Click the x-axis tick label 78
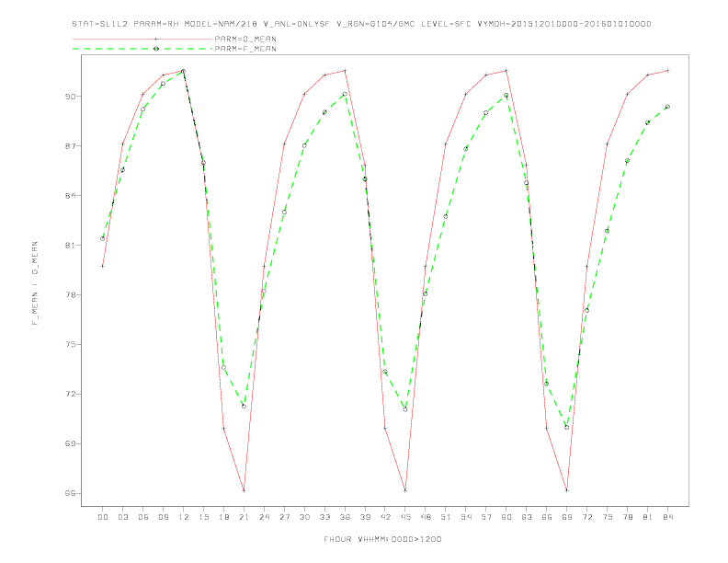Viewport: 728px width, 563px height. [627, 517]
